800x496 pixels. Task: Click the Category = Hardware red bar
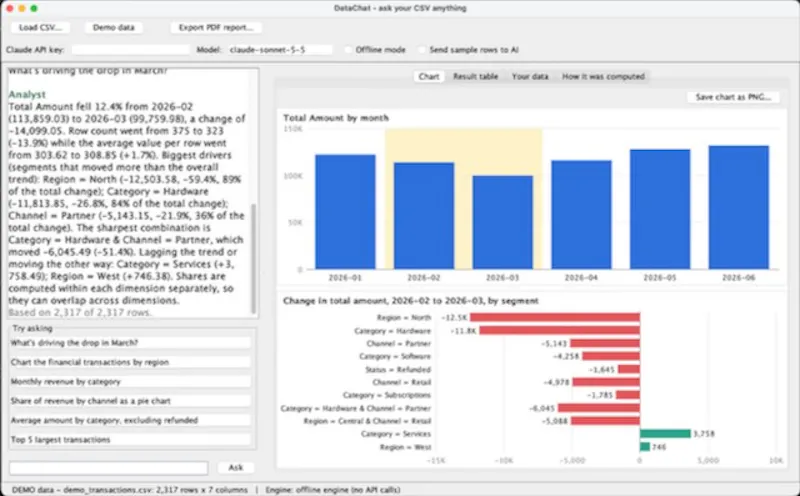tap(560, 331)
